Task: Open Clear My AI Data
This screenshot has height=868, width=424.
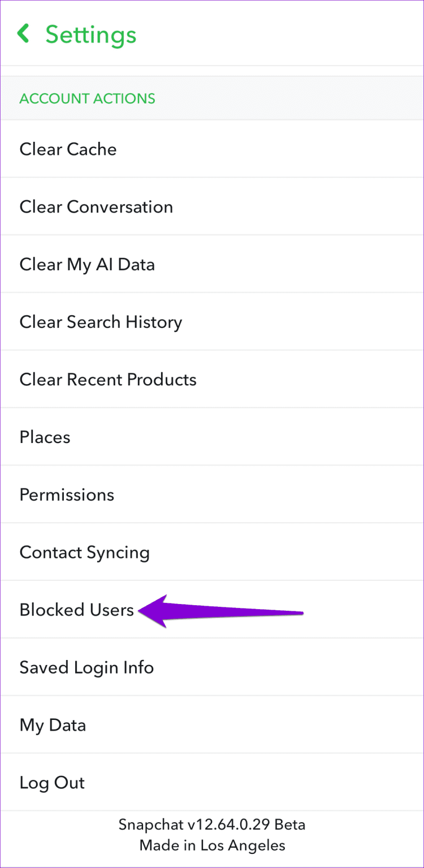Action: pyautogui.click(x=87, y=264)
